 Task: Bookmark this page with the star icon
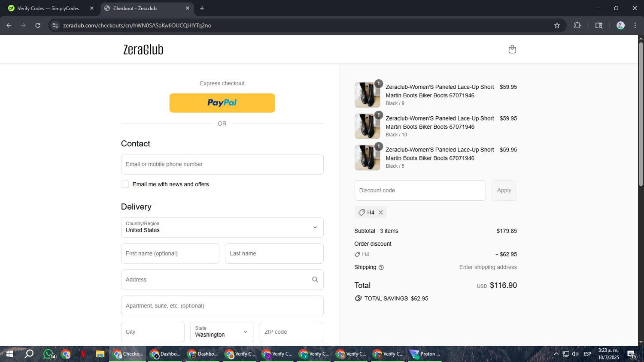coord(557,25)
